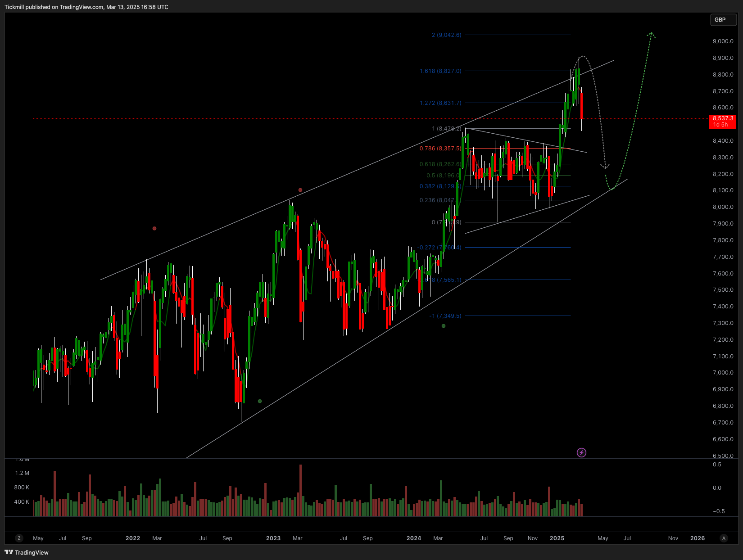Click the 8,000.0 price axis label
This screenshot has height=560, width=743.
pos(723,207)
